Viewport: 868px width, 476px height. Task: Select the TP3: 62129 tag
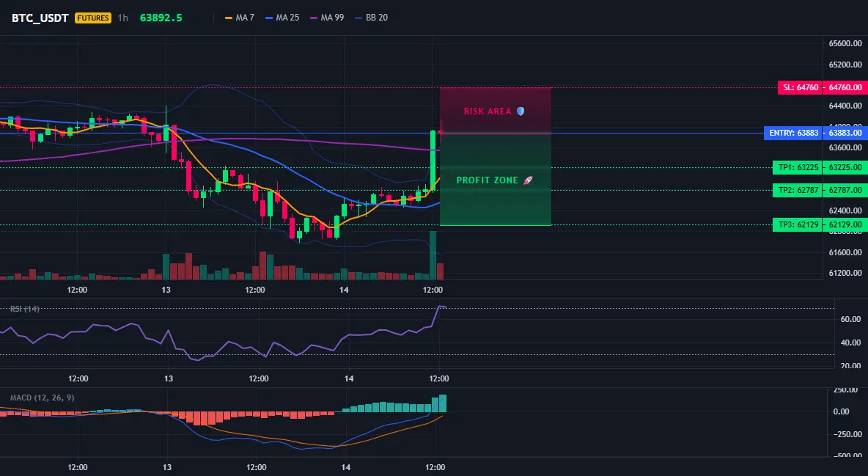[797, 225]
